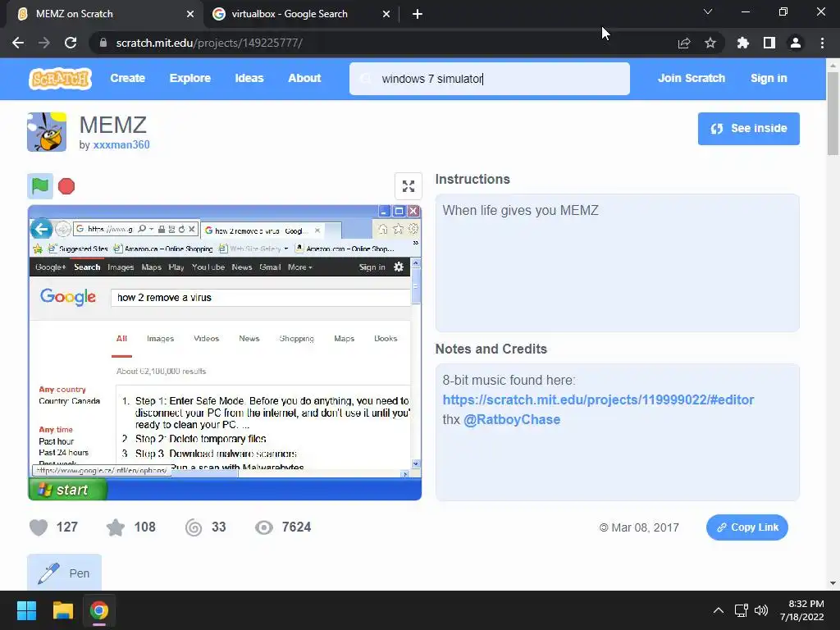Click Join Scratch
840x630 pixels.
pyautogui.click(x=691, y=78)
